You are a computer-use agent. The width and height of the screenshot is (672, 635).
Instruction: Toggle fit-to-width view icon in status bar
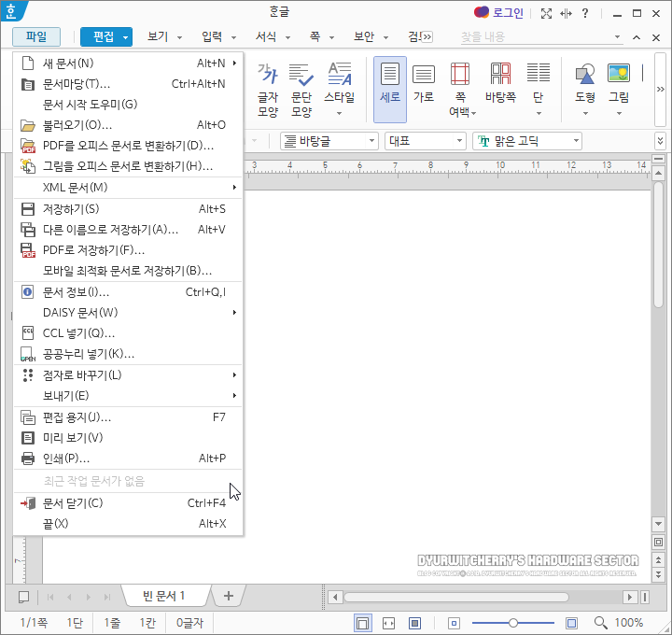tap(388, 623)
